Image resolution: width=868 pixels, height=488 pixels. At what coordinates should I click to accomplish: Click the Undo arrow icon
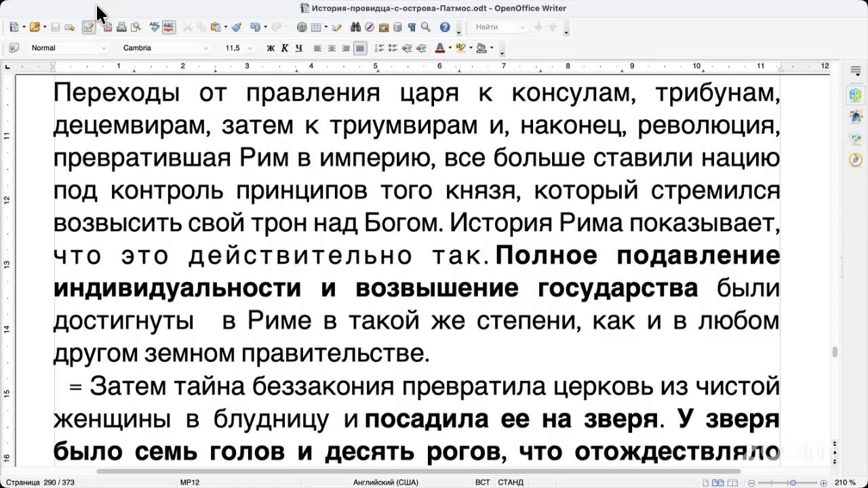coord(255,27)
